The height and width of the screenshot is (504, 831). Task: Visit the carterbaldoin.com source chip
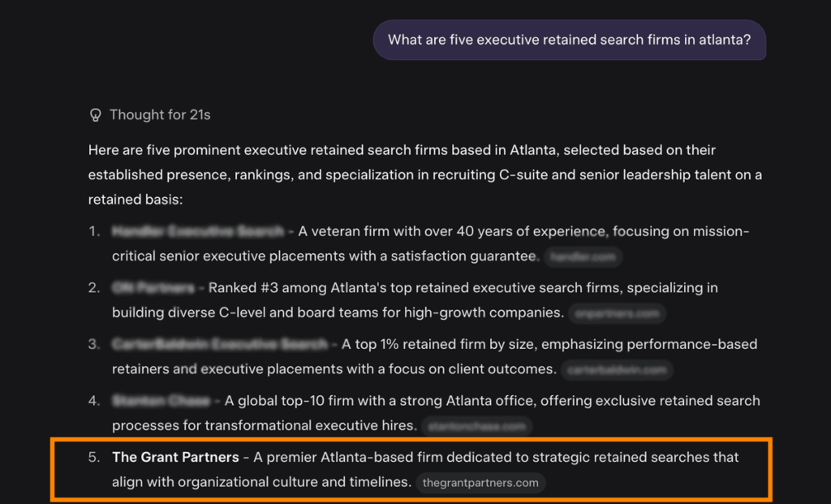click(618, 370)
